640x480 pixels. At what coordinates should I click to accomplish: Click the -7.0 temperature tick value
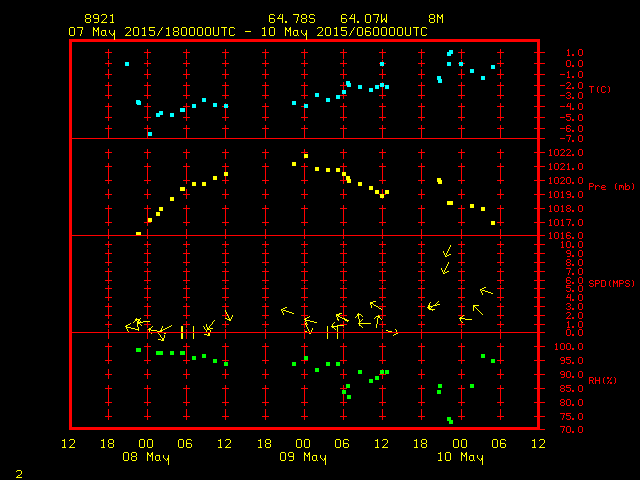565,138
